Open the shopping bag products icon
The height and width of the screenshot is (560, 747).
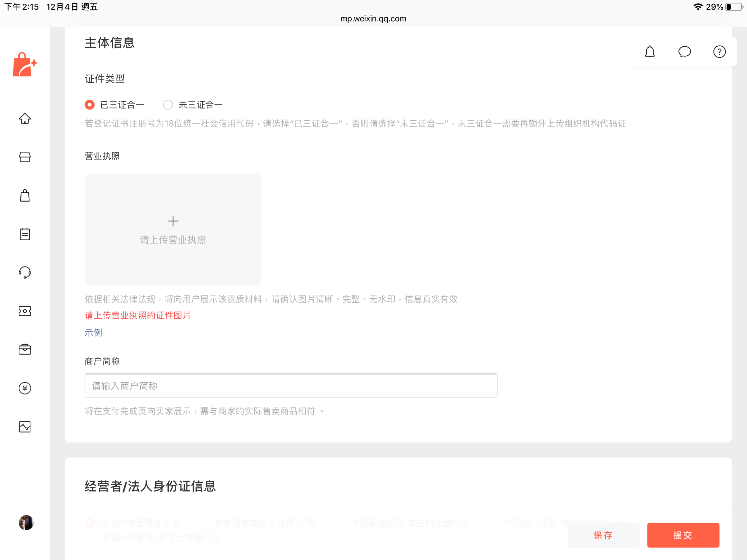coord(25,196)
